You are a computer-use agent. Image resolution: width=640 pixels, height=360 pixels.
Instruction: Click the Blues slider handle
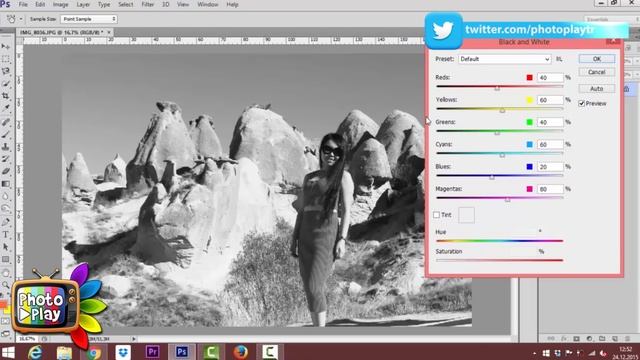(x=492, y=178)
